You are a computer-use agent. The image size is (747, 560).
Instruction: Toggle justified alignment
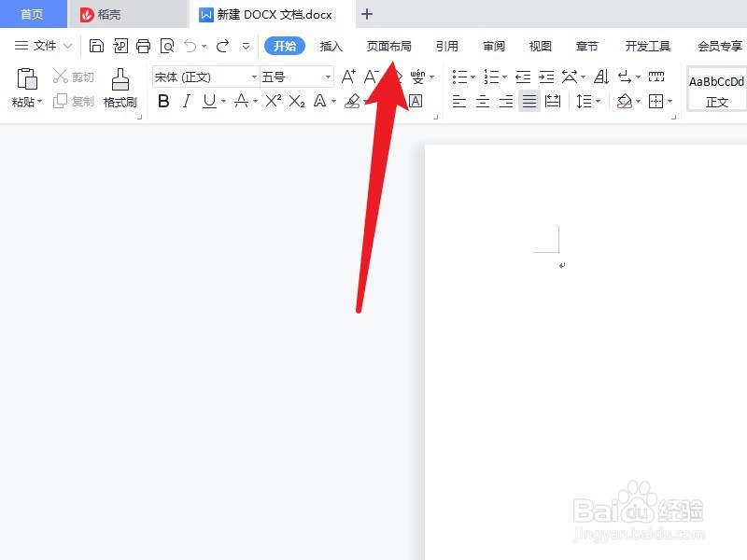click(x=529, y=101)
